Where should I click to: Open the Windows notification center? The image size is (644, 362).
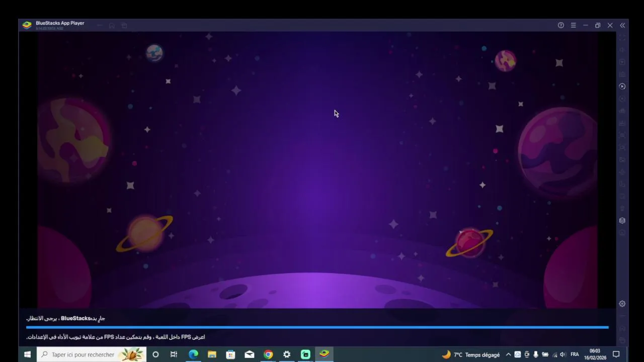(x=616, y=354)
